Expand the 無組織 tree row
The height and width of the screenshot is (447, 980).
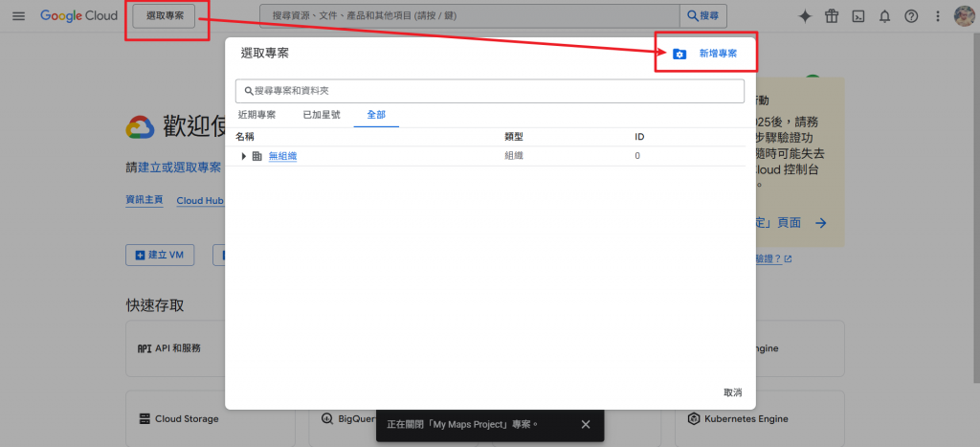(x=244, y=156)
